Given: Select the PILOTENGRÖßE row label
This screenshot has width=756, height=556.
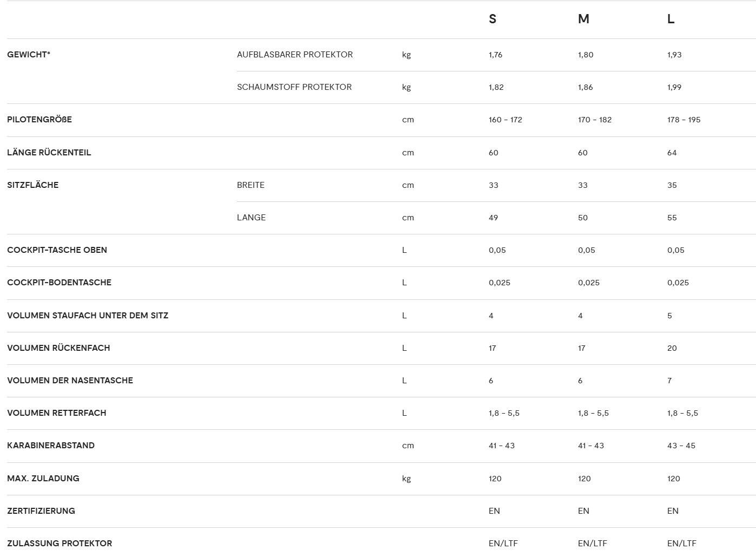Looking at the screenshot, I should tap(40, 119).
